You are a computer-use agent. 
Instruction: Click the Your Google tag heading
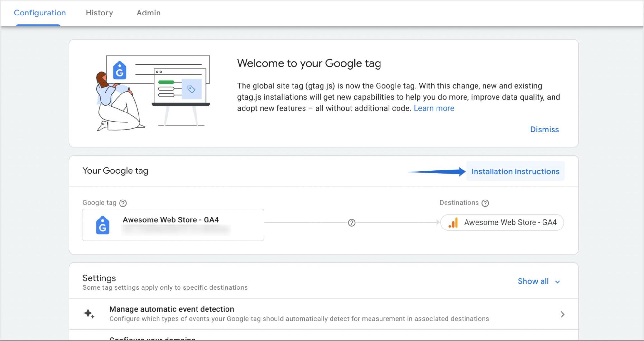point(115,171)
